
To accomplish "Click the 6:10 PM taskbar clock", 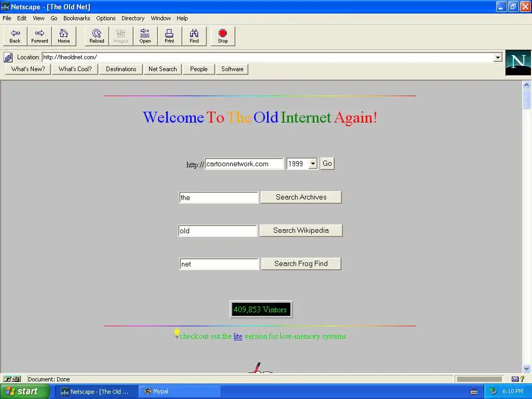I will (513, 392).
